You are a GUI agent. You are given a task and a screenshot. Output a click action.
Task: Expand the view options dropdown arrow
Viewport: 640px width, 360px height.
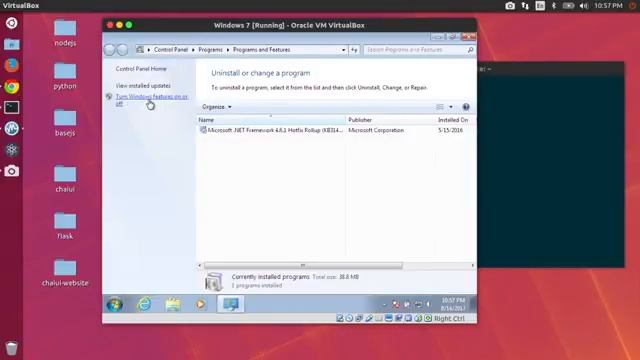click(x=451, y=107)
